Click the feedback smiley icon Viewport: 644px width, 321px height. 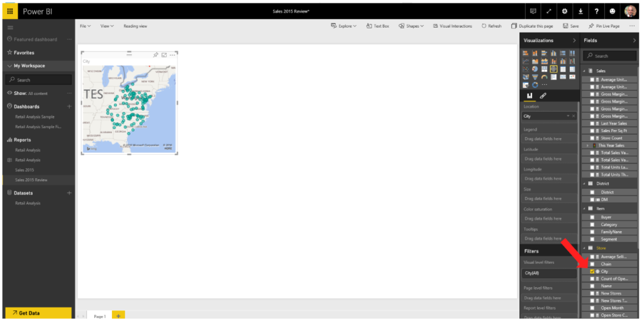coord(613,11)
